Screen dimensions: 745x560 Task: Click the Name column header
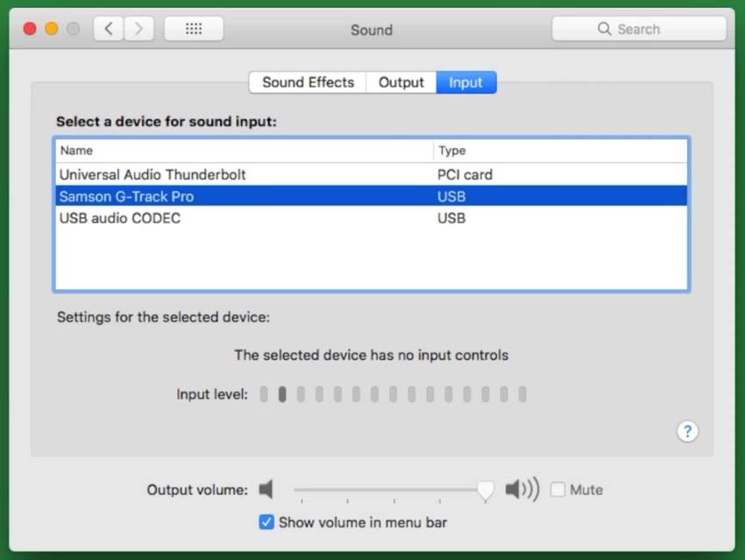(245, 151)
